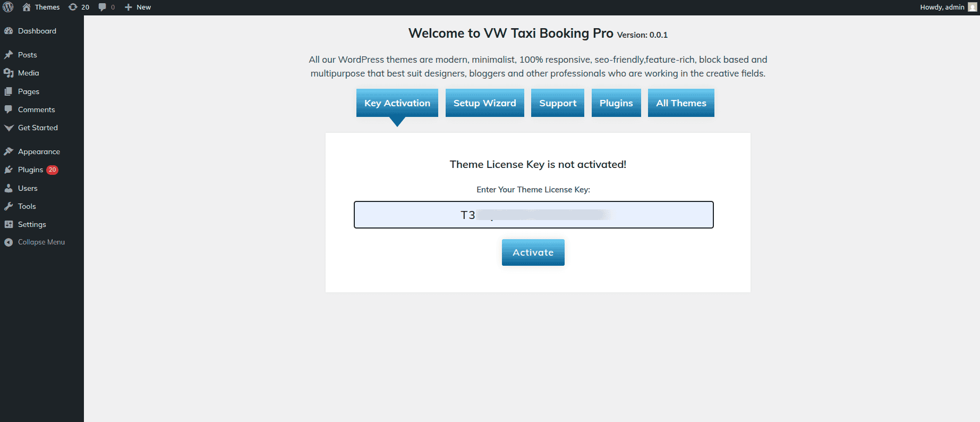Click the Appearance paintbrush icon

pyautogui.click(x=8, y=151)
